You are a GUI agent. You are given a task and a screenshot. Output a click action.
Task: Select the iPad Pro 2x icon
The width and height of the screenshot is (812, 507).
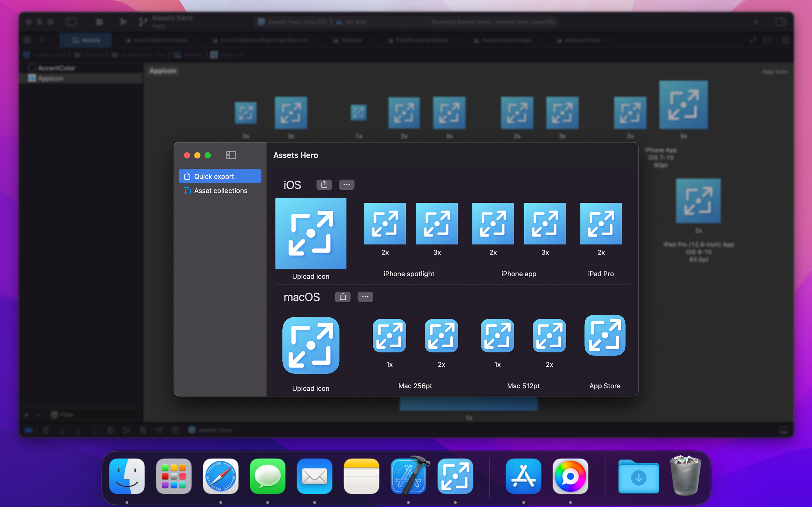pos(601,224)
